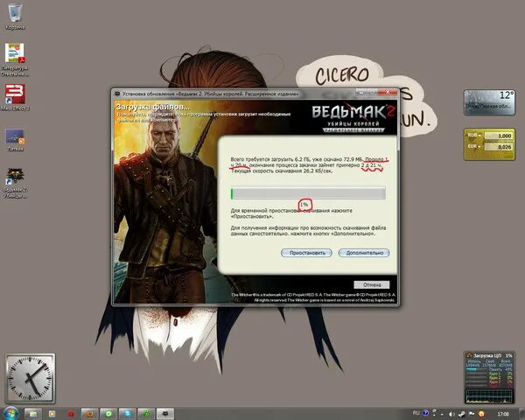Screen dimensions: 525x420
Task: Open the network icon in the system tray
Action: click(461, 414)
